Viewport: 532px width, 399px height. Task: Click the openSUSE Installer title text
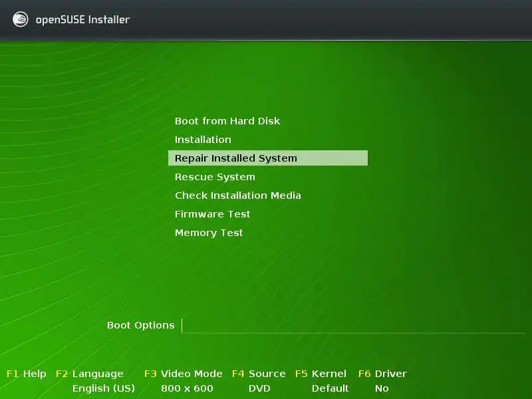[x=82, y=20]
